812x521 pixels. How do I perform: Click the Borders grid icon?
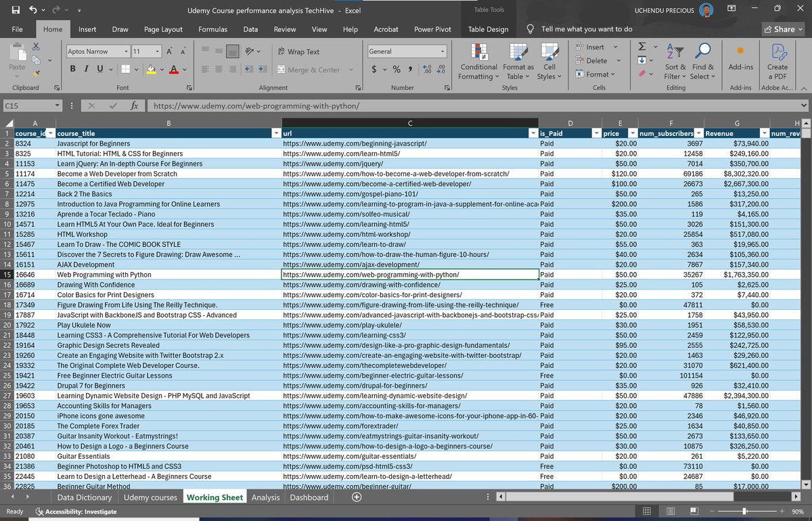[x=125, y=69]
